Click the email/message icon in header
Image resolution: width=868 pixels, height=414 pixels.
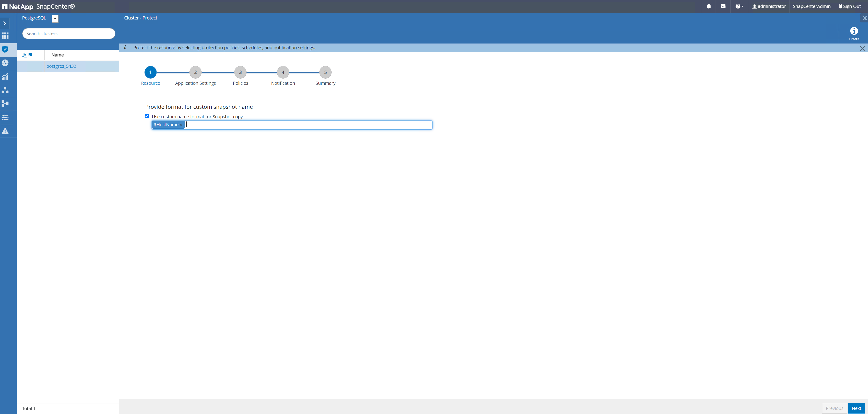point(723,6)
